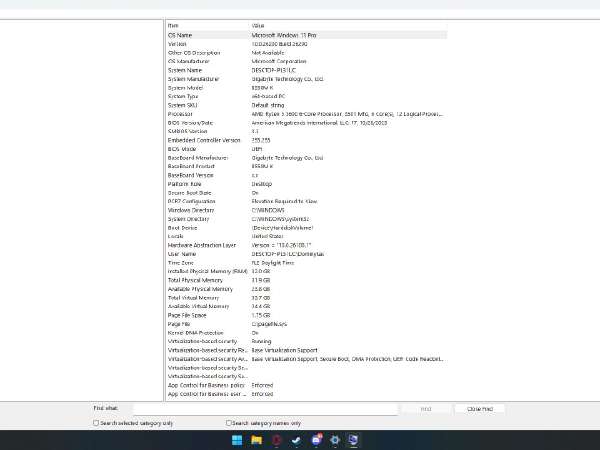Click the 255.255 value
Image resolution: width=600 pixels, height=450 pixels.
[x=261, y=140]
